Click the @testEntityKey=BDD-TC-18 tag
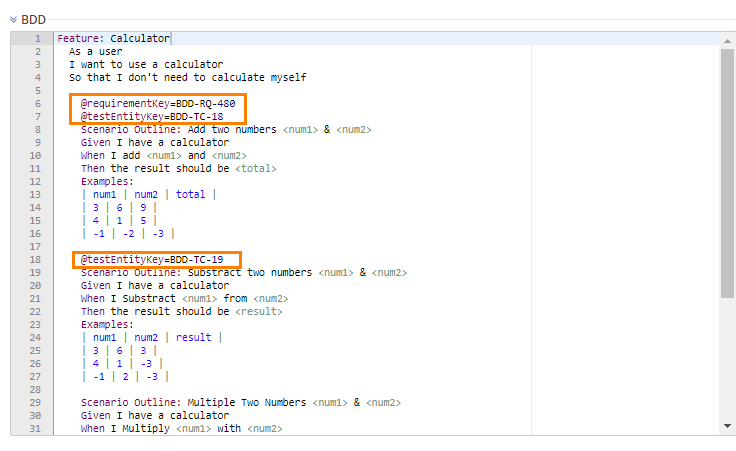Image resolution: width=736 pixels, height=451 pixels. (152, 117)
